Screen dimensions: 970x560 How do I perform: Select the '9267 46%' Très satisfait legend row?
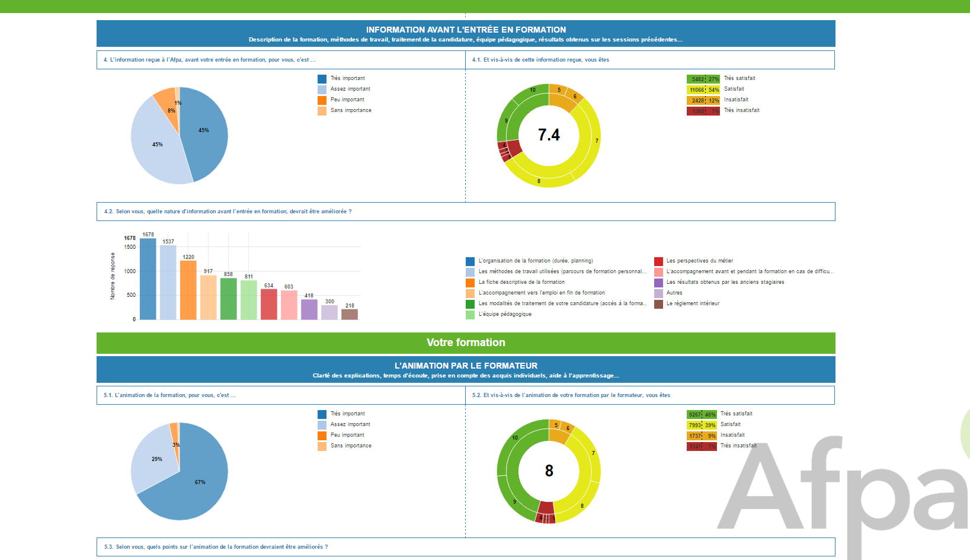pyautogui.click(x=719, y=414)
